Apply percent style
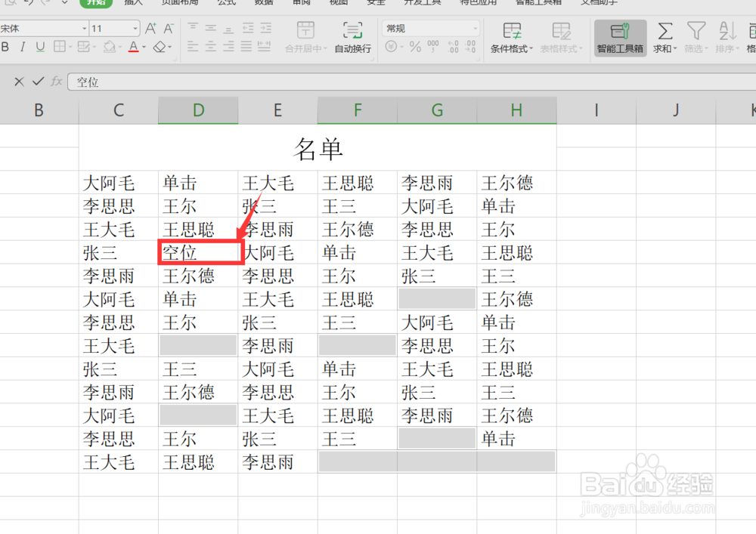The width and height of the screenshot is (756, 534). click(414, 47)
